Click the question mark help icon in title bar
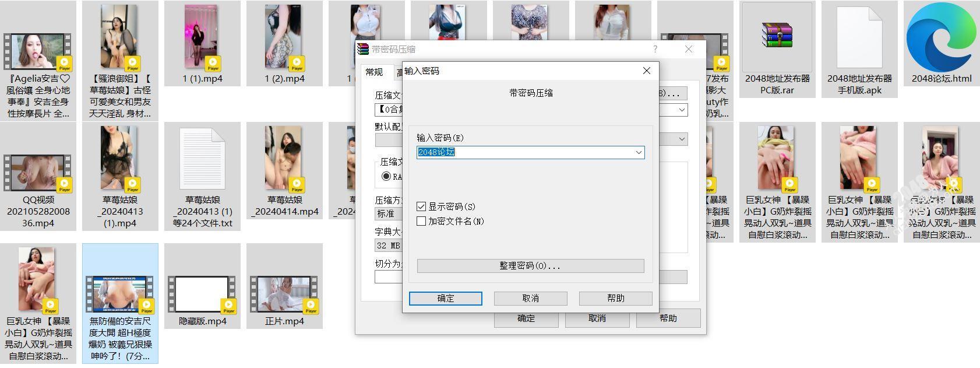Screen dimensions: 980x368 pyautogui.click(x=655, y=49)
